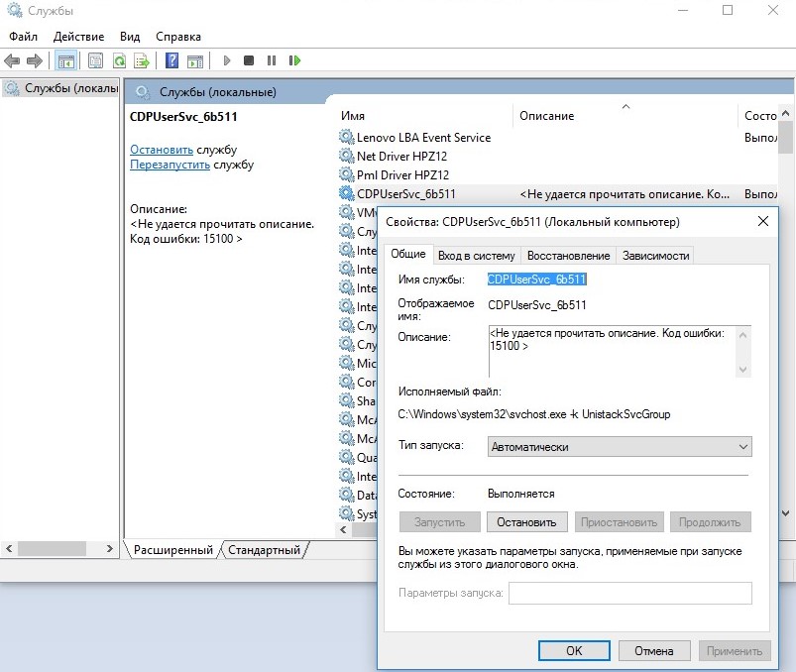
Task: Click the Применить button
Action: pos(735,650)
